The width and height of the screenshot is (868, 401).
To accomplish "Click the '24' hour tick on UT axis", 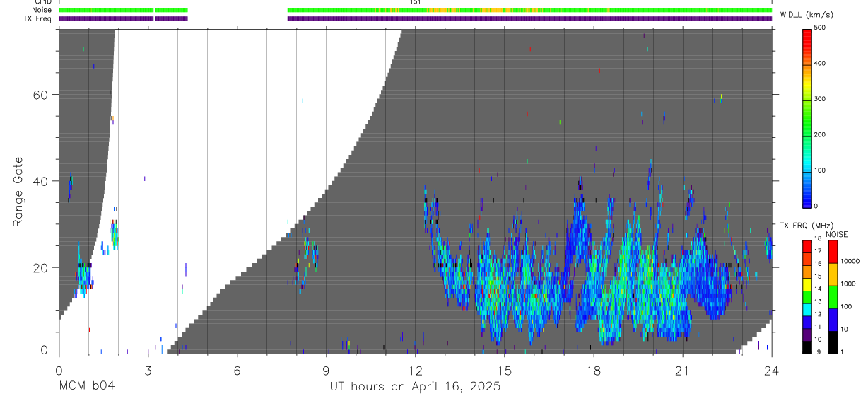I will point(772,370).
